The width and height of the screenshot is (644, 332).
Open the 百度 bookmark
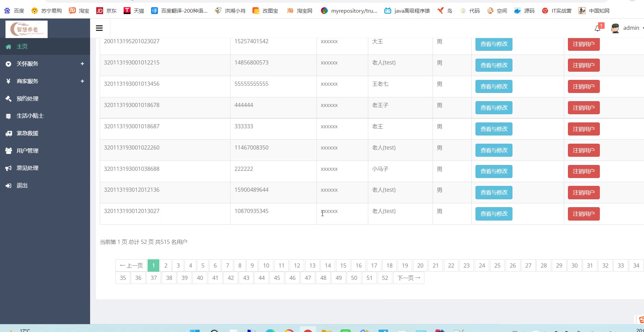(x=14, y=11)
